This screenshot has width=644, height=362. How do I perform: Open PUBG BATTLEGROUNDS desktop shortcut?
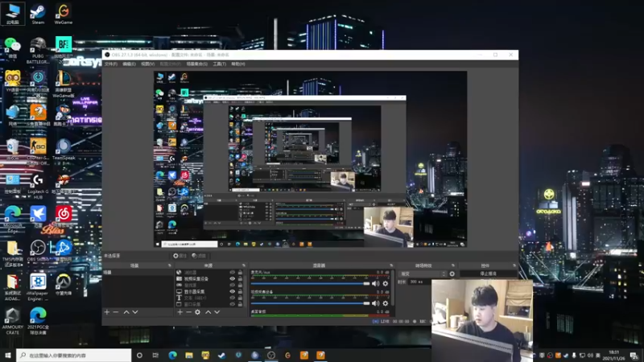point(38,50)
